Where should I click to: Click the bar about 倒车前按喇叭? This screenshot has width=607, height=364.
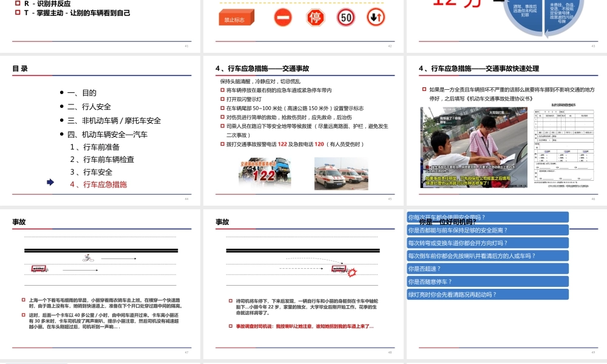click(x=488, y=255)
